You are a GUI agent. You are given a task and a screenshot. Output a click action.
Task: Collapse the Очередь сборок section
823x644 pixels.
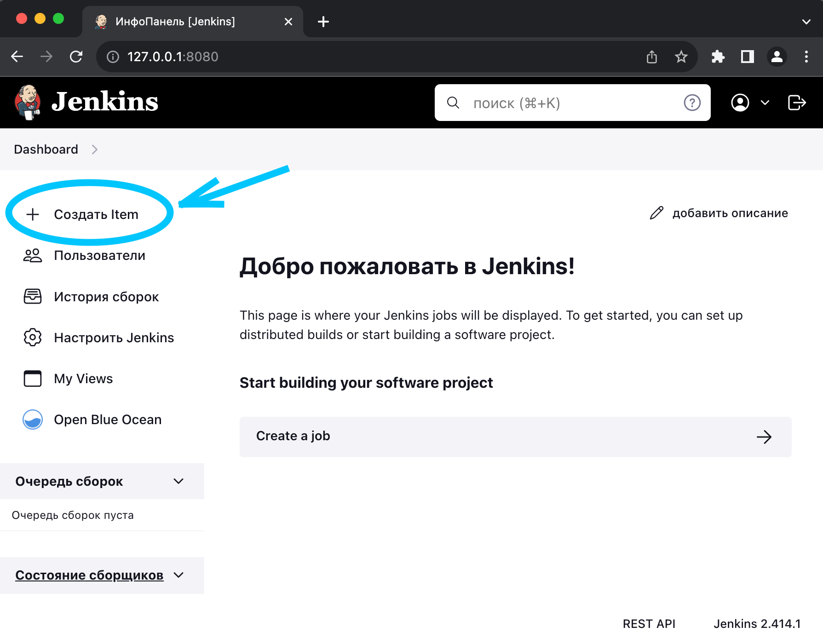pyautogui.click(x=178, y=481)
